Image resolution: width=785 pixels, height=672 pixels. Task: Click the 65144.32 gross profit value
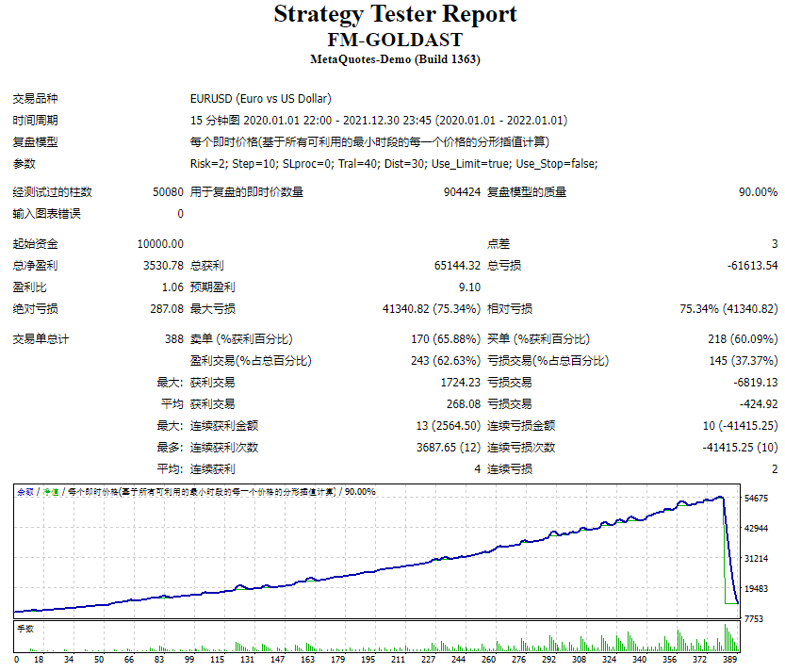(x=457, y=266)
